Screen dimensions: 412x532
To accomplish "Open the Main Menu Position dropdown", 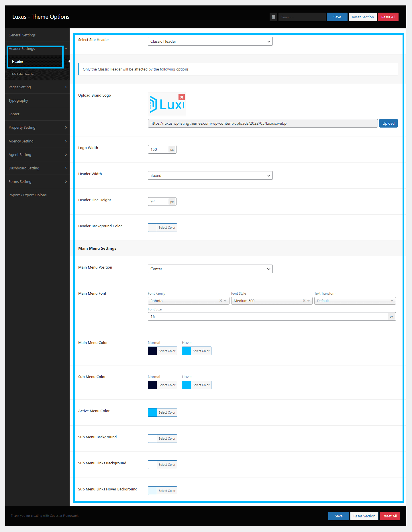I will [x=210, y=269].
